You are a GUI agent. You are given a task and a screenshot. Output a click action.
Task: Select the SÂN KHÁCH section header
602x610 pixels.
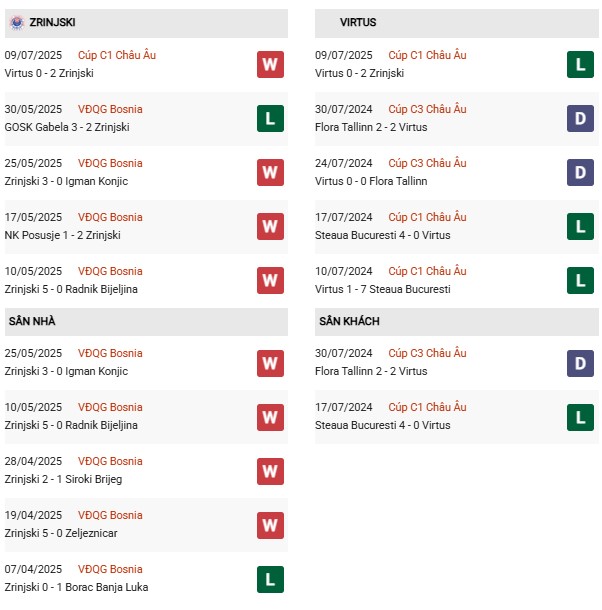[349, 321]
